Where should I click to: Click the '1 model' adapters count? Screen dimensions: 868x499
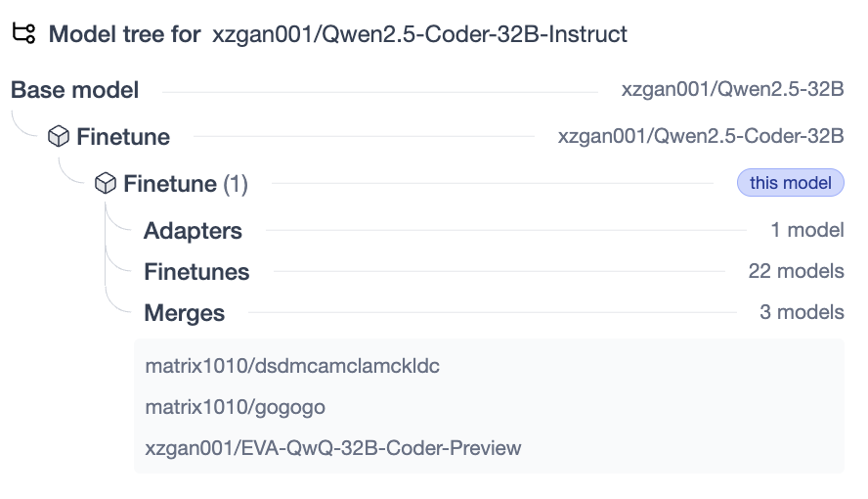pos(806,231)
